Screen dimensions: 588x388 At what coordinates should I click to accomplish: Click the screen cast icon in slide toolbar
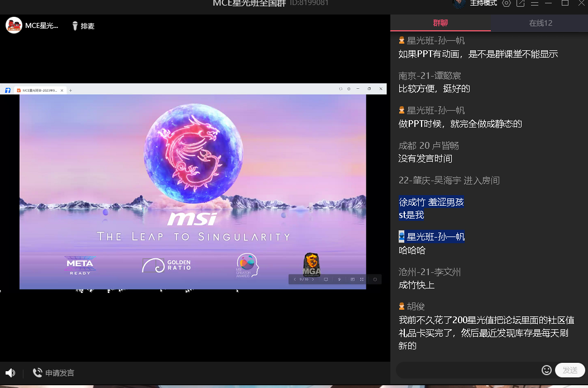point(326,280)
